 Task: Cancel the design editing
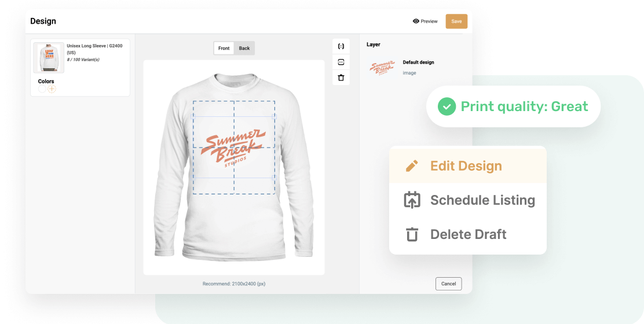(448, 284)
